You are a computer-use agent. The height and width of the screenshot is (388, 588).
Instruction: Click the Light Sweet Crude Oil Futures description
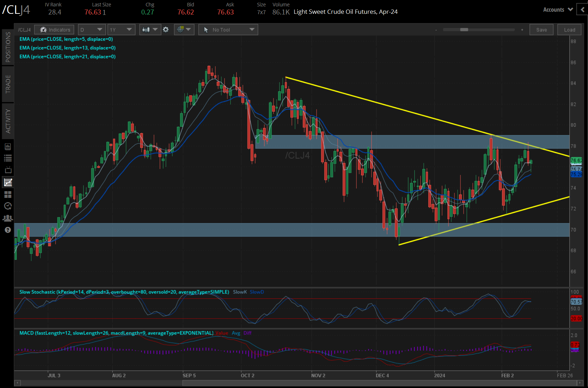point(346,12)
